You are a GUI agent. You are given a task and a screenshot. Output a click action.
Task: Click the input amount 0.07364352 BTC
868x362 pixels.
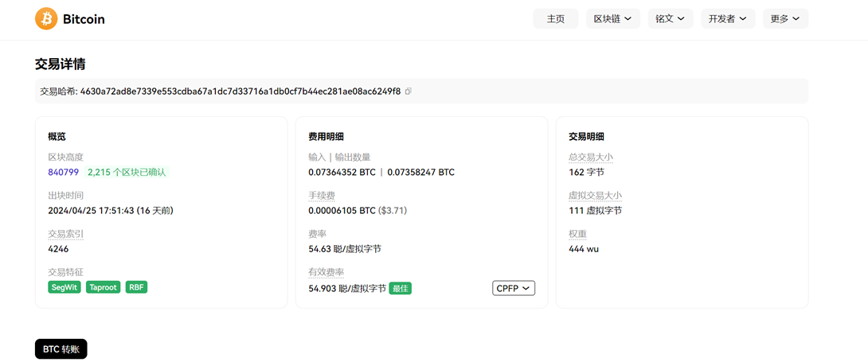(342, 172)
